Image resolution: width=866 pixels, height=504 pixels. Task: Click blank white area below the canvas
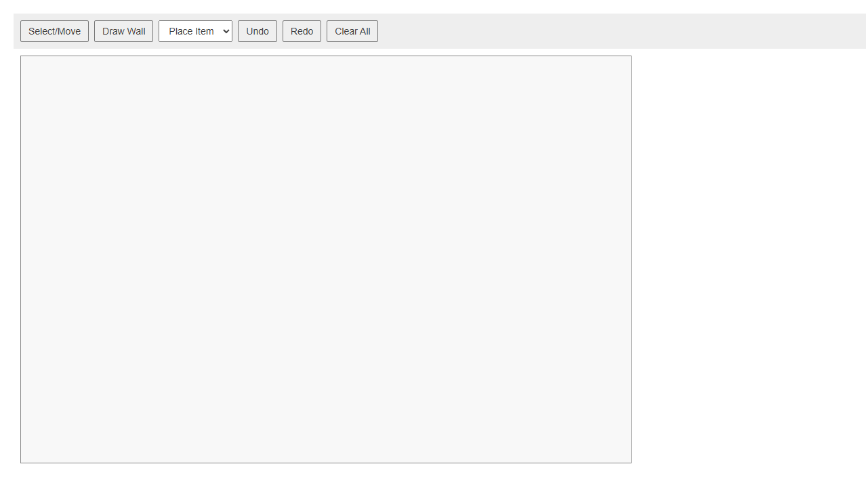pyautogui.click(x=326, y=484)
